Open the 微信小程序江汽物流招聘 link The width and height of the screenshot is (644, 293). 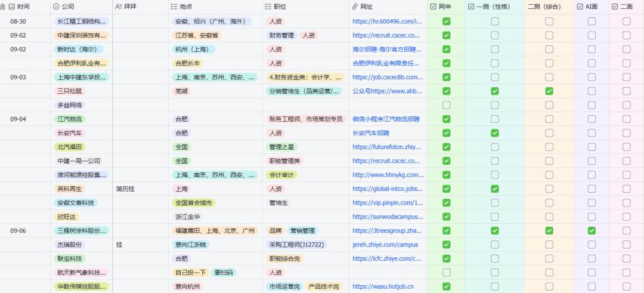(x=386, y=119)
